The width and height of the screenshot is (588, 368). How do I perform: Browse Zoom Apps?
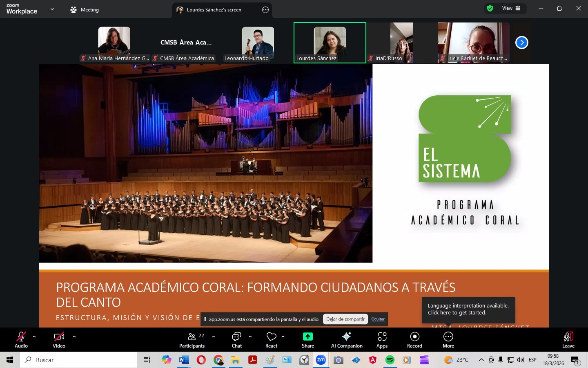382,340
